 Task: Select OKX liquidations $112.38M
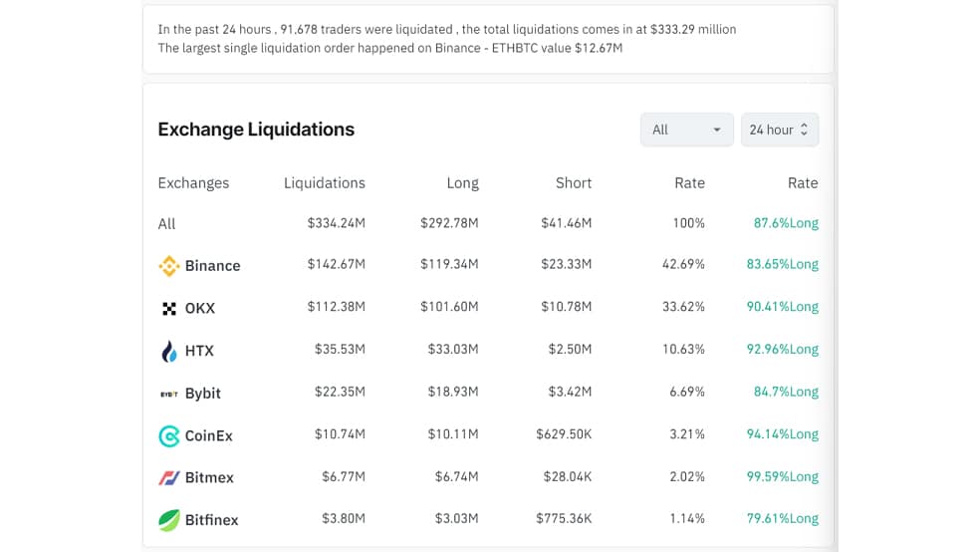click(x=337, y=307)
